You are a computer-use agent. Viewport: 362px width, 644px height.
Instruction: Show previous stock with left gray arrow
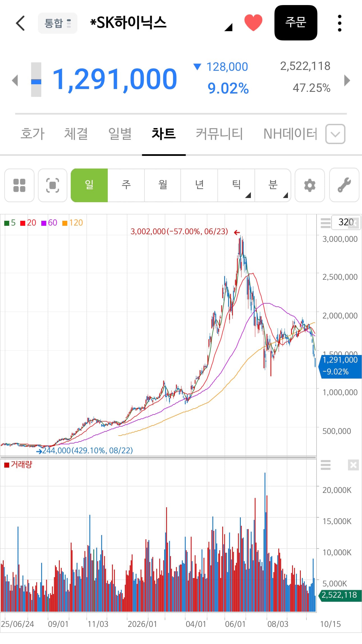coord(15,81)
